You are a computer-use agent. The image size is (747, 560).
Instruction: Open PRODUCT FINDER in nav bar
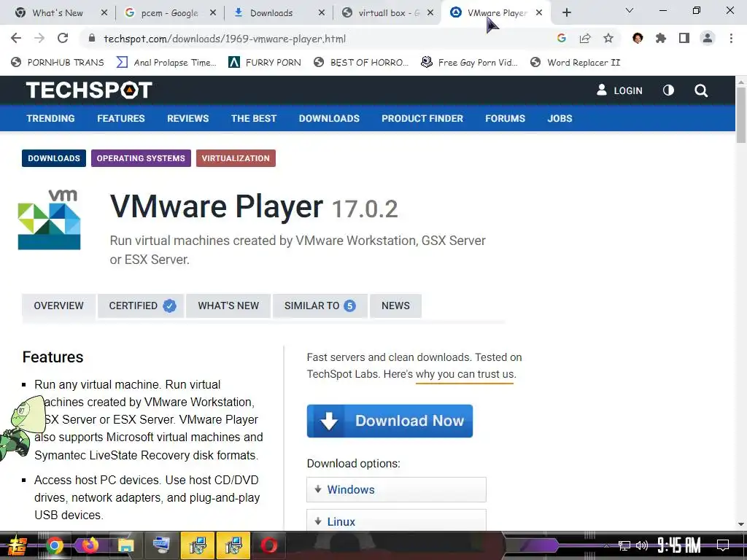pos(422,118)
